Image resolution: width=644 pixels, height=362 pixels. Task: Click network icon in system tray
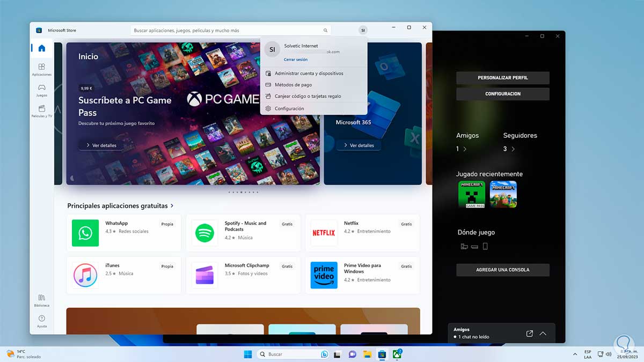coord(599,354)
